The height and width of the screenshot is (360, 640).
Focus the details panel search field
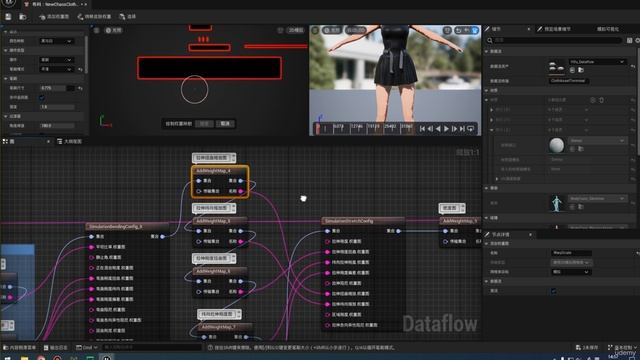(x=554, y=40)
